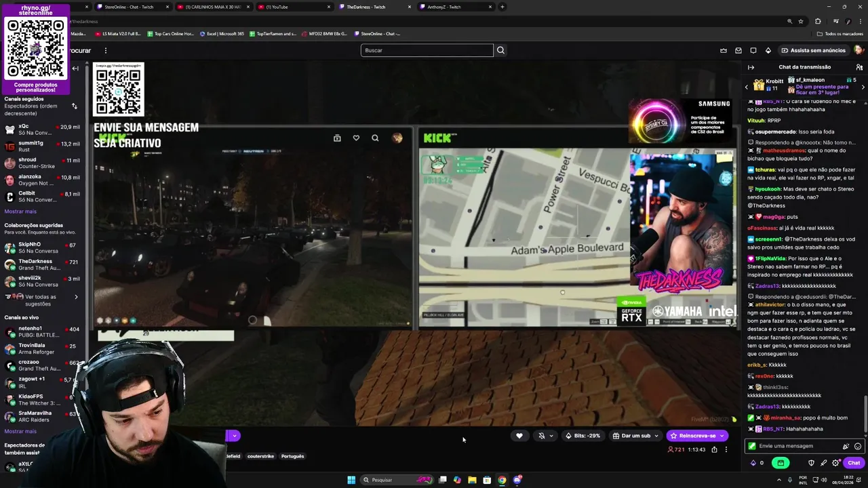
Task: Click the purple Chat send button
Action: click(x=854, y=463)
